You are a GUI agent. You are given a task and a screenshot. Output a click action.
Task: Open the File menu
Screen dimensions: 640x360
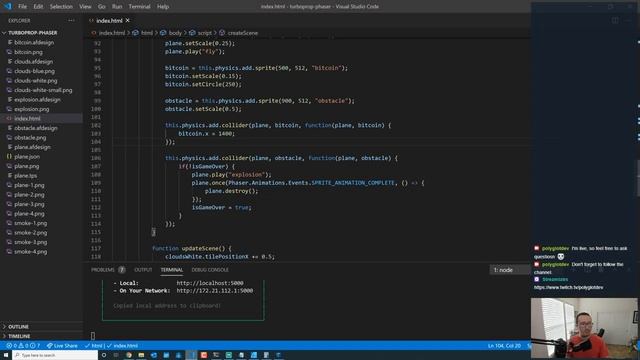tap(22, 7)
